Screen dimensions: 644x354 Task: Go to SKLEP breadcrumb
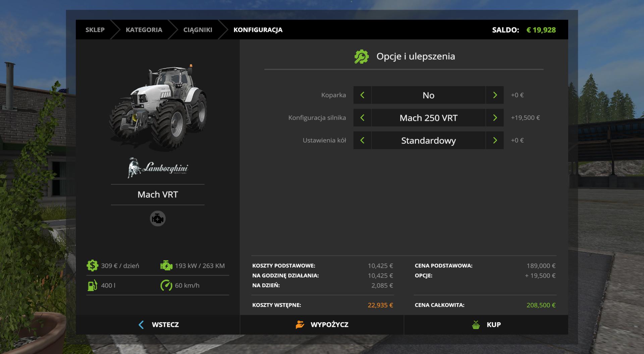pyautogui.click(x=95, y=29)
